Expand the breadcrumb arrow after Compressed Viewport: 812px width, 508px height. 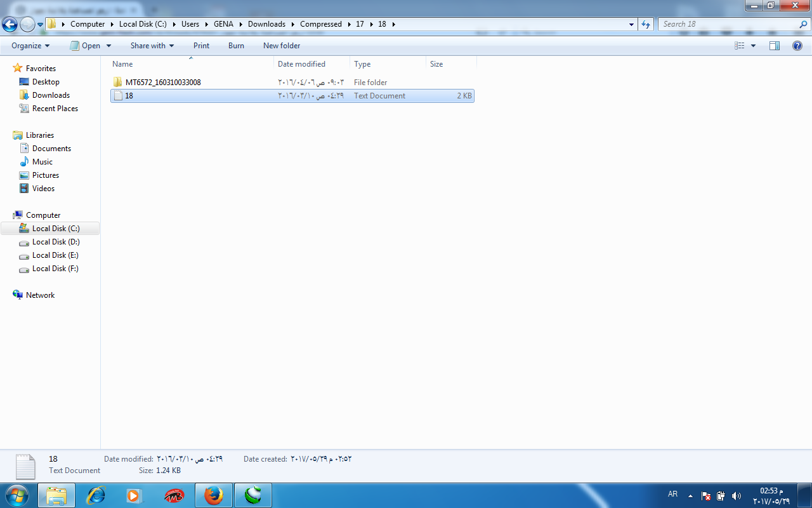coord(348,24)
